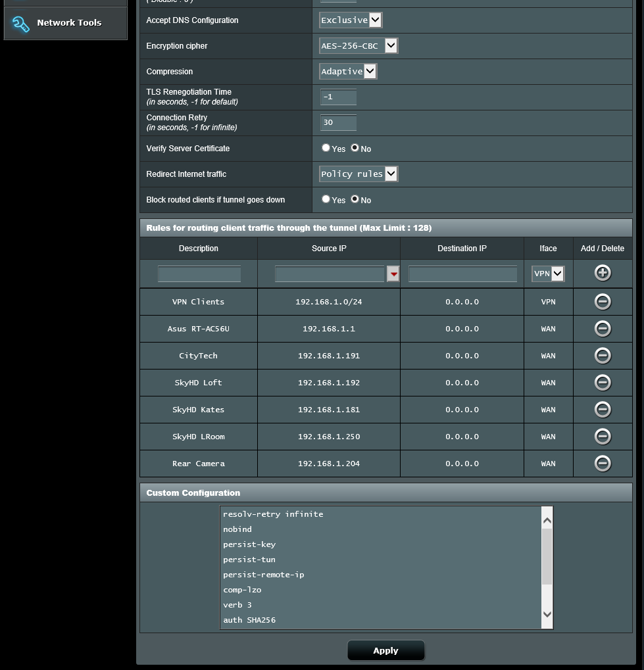
Task: Click the Description column header
Action: 199,249
